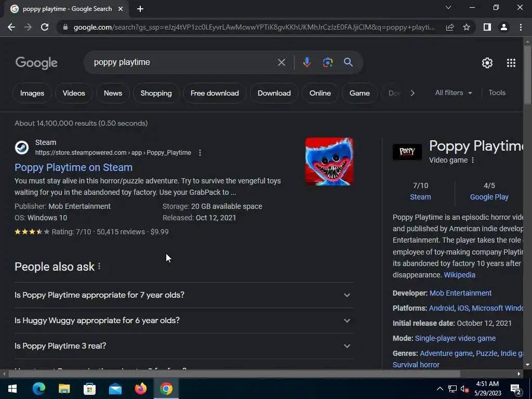Launch Firefox from the taskbar
The height and width of the screenshot is (399, 532).
pos(141,389)
